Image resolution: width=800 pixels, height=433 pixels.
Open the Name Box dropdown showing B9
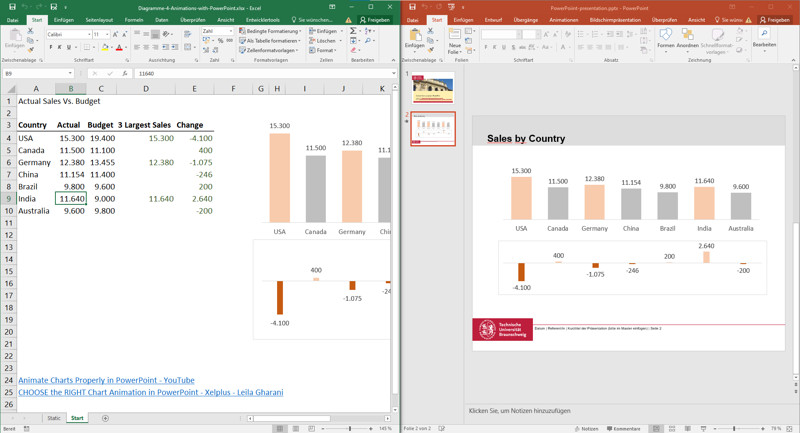pos(70,73)
